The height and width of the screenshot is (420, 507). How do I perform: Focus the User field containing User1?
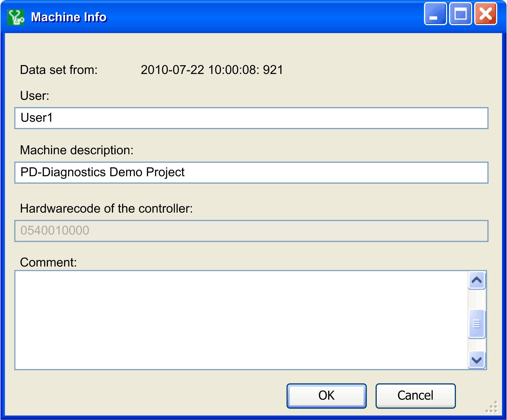click(251, 118)
